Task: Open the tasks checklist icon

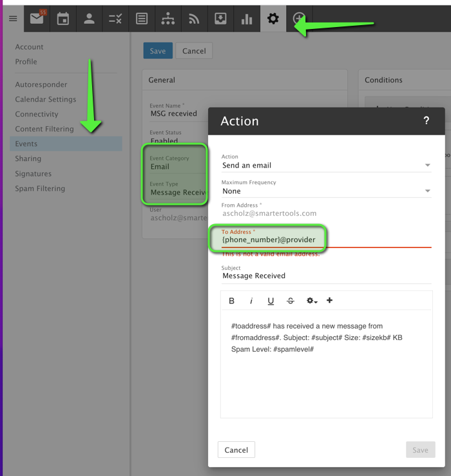Action: click(x=115, y=19)
